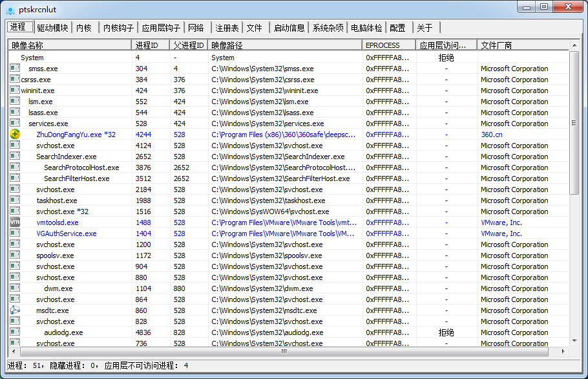
Task: Click the wininit.exe process icon
Action: point(15,91)
